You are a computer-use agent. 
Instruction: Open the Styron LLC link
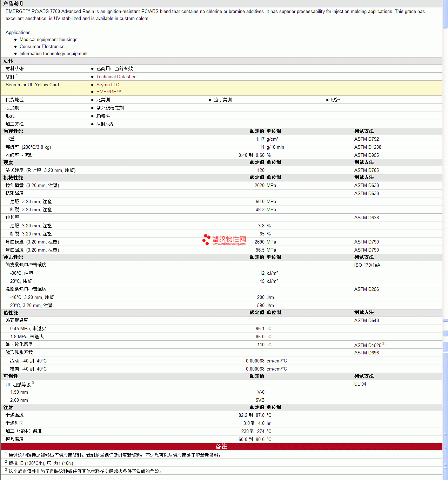(108, 85)
